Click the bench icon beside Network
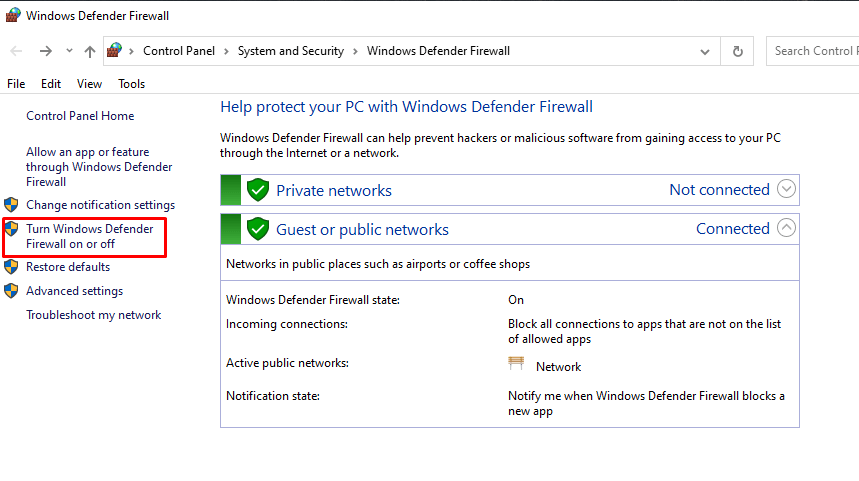Image resolution: width=859 pixels, height=481 pixels. tap(516, 365)
